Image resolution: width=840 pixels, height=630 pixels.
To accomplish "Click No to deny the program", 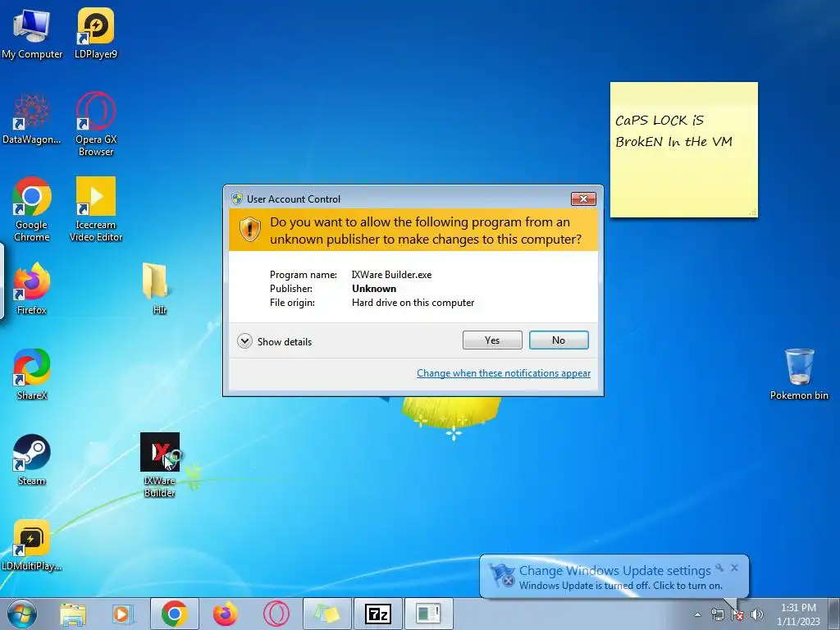I will (x=559, y=340).
